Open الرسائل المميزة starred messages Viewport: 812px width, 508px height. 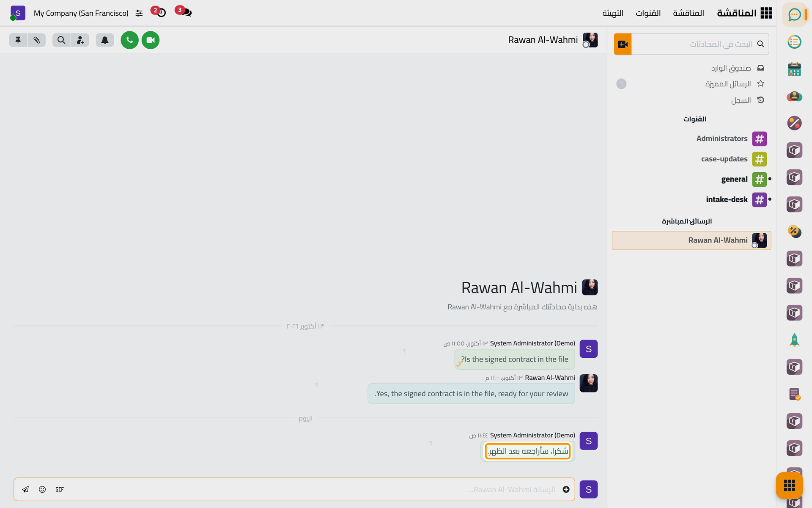tap(691, 84)
